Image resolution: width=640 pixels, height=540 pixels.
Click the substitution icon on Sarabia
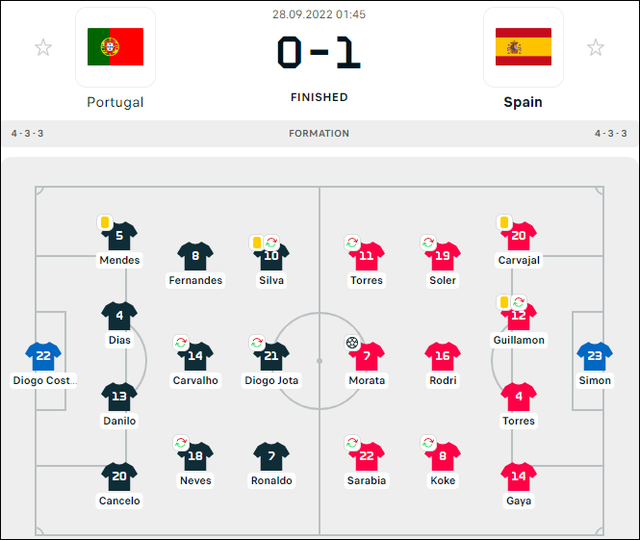[352, 443]
